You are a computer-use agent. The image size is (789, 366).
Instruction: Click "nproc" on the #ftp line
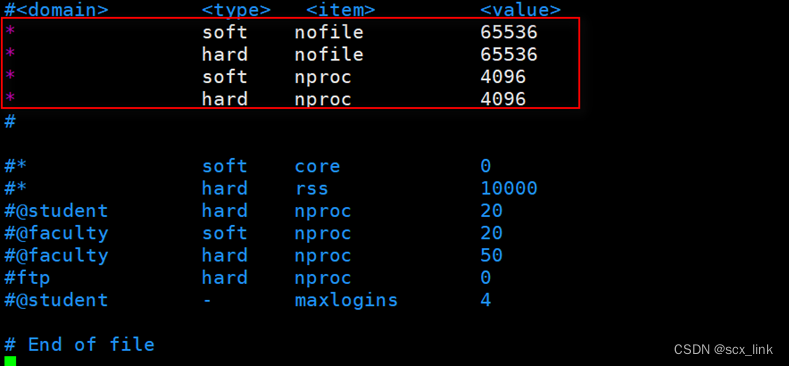click(323, 278)
